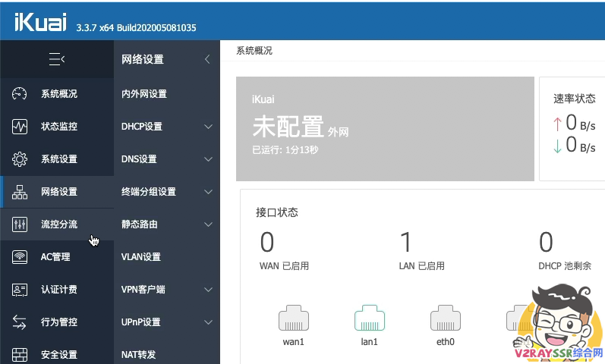The height and width of the screenshot is (364, 605).
Task: Open the 内外网设置 menu item
Action: click(x=144, y=94)
